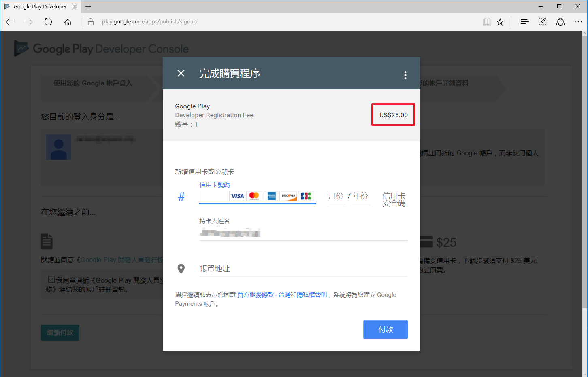The image size is (588, 377).
Task: Open Edge More actions menu
Action: 578,22
